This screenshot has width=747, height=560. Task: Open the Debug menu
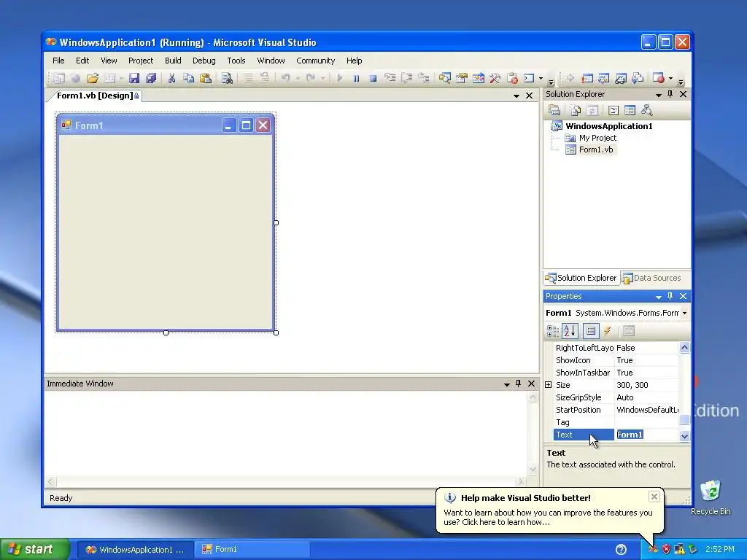(x=204, y=61)
